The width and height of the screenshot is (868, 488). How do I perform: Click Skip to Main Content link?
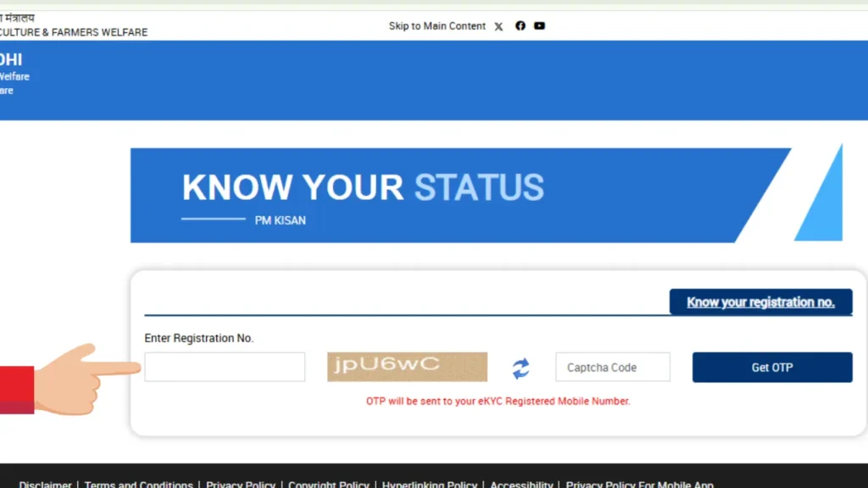pyautogui.click(x=437, y=26)
